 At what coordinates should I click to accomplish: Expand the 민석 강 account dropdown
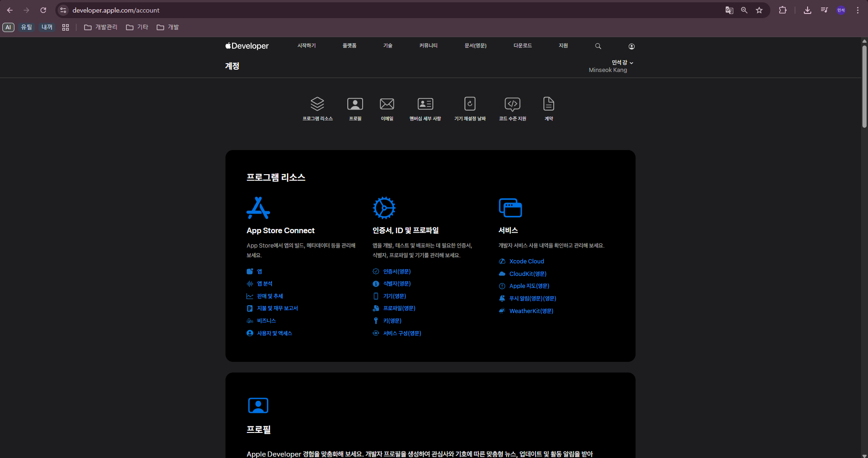pyautogui.click(x=622, y=63)
